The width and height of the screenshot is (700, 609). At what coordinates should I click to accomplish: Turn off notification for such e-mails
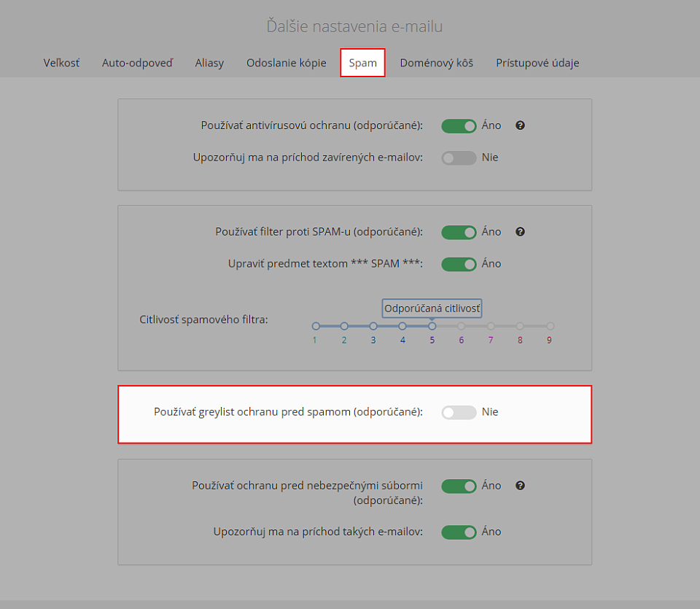tap(459, 532)
